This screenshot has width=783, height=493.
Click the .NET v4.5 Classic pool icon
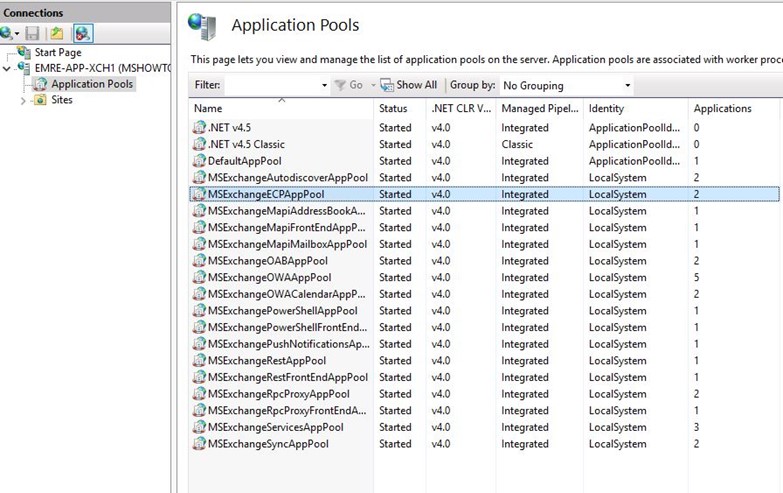199,144
